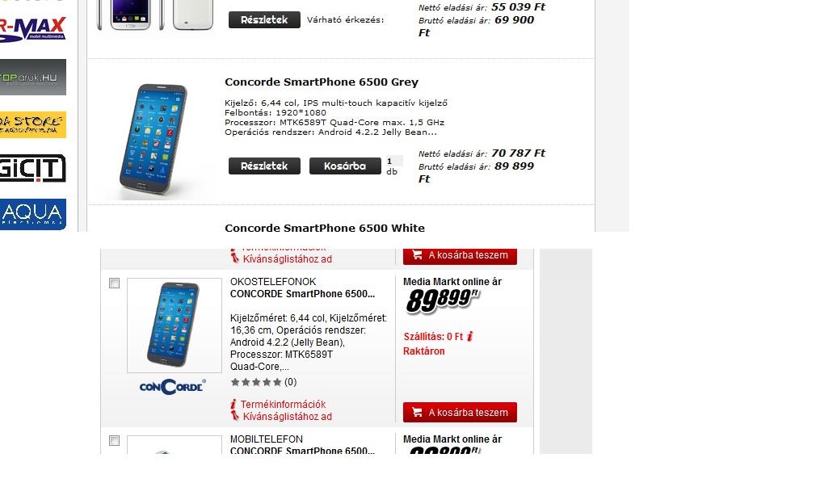Add SmartPhone 6500 Grey via Kosárba
This screenshot has height=504, width=816.
pyautogui.click(x=345, y=166)
